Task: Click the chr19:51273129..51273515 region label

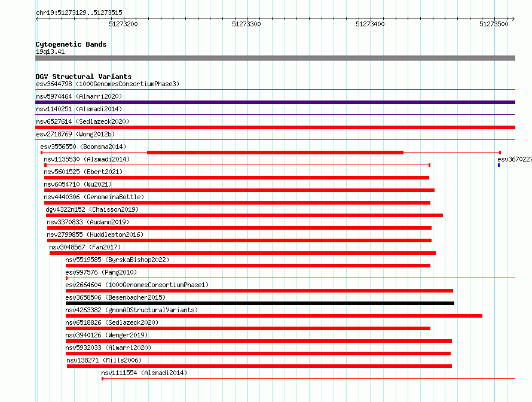Action: pos(79,13)
